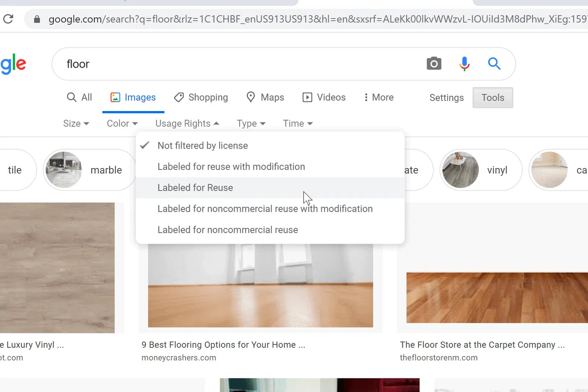
Task: Click the site security padlock icon
Action: [36, 19]
